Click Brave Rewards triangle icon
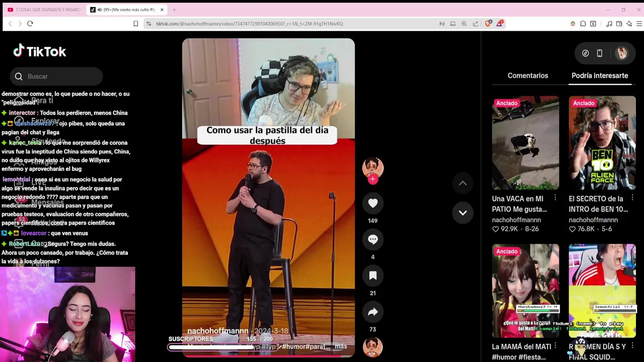Image resolution: width=644 pixels, height=362 pixels. pyautogui.click(x=500, y=23)
